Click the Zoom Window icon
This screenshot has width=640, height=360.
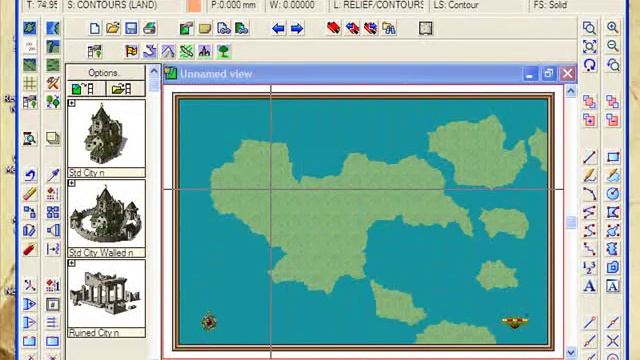click(589, 28)
